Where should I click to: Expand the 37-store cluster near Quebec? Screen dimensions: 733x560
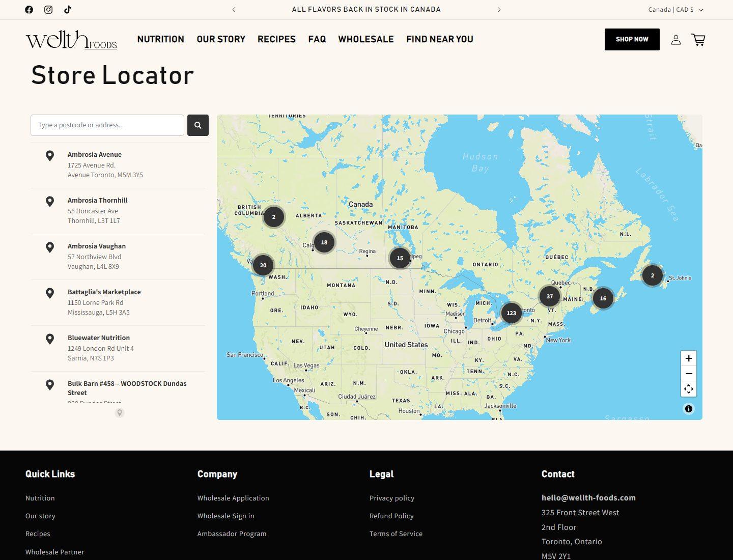tap(550, 296)
